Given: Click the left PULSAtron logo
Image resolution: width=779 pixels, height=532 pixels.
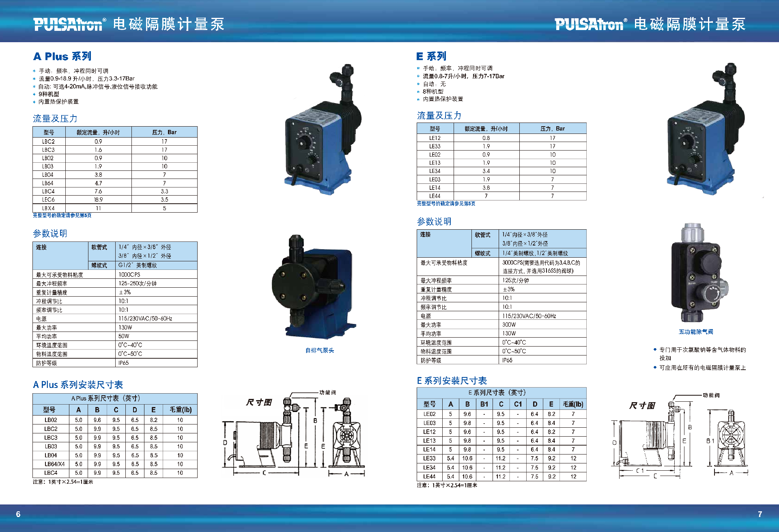Looking at the screenshot, I should coord(70,24).
